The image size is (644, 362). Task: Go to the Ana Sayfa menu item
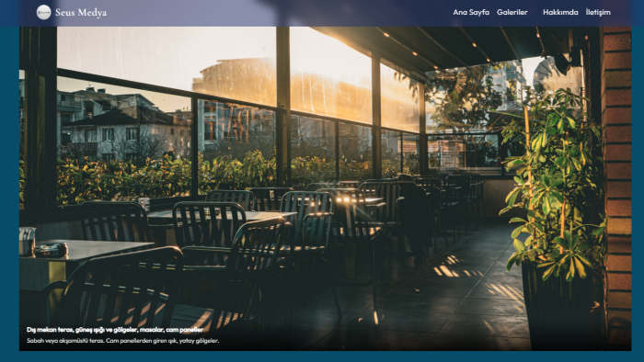pyautogui.click(x=471, y=12)
